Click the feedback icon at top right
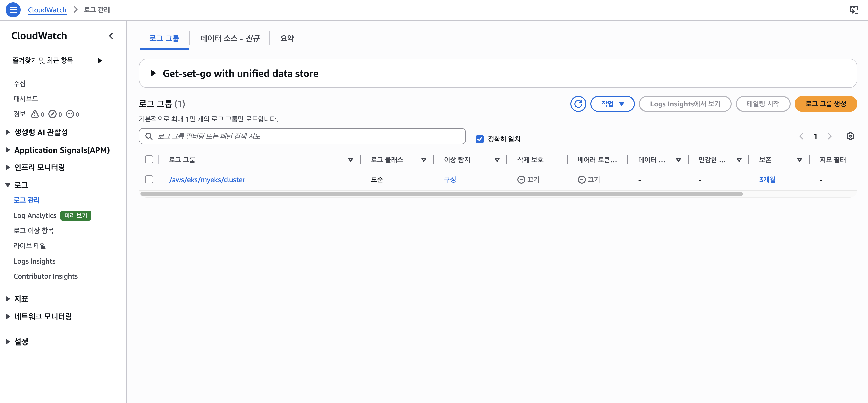Image resolution: width=868 pixels, height=403 pixels. [854, 10]
